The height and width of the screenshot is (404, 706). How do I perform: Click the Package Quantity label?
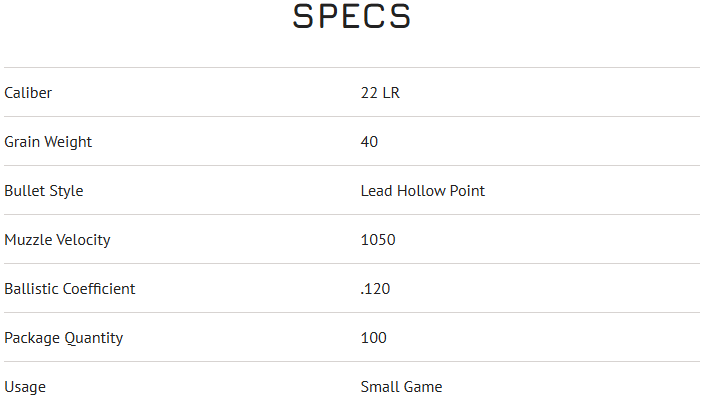point(63,338)
